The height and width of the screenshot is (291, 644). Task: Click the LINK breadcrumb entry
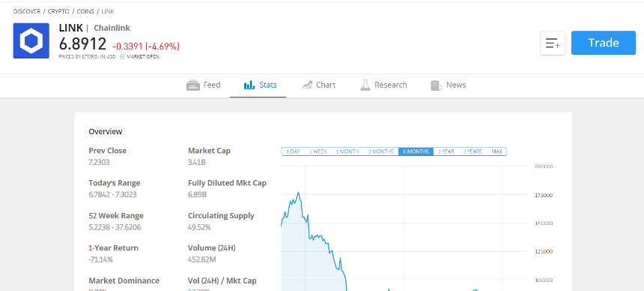(108, 11)
